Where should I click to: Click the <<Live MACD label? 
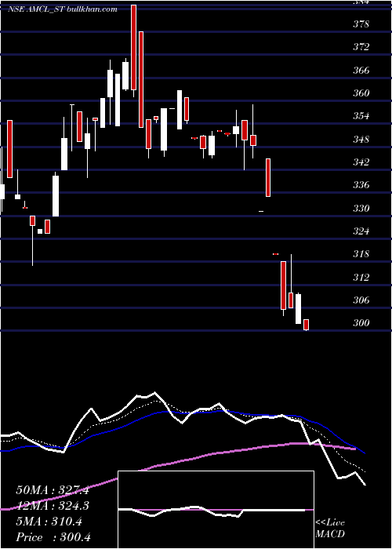pyautogui.click(x=330, y=529)
